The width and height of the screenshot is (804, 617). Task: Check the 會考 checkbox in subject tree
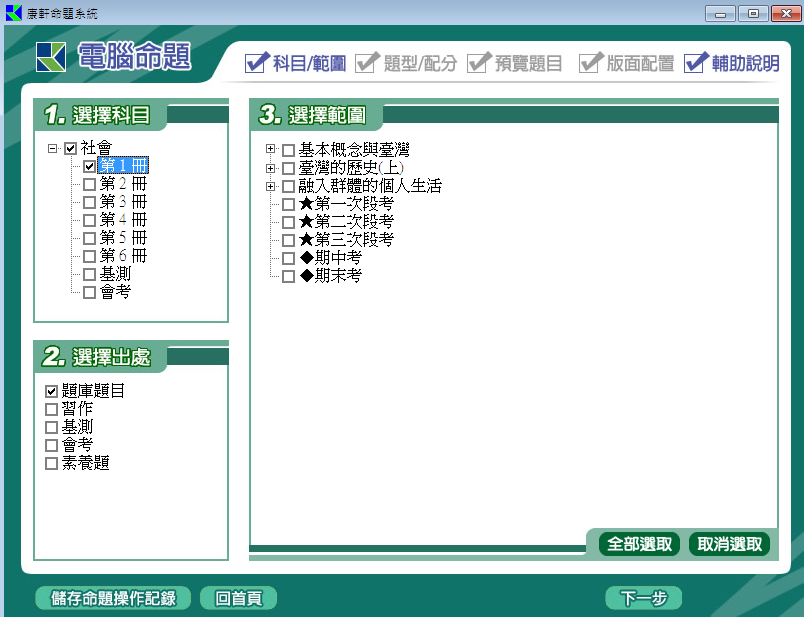click(89, 292)
